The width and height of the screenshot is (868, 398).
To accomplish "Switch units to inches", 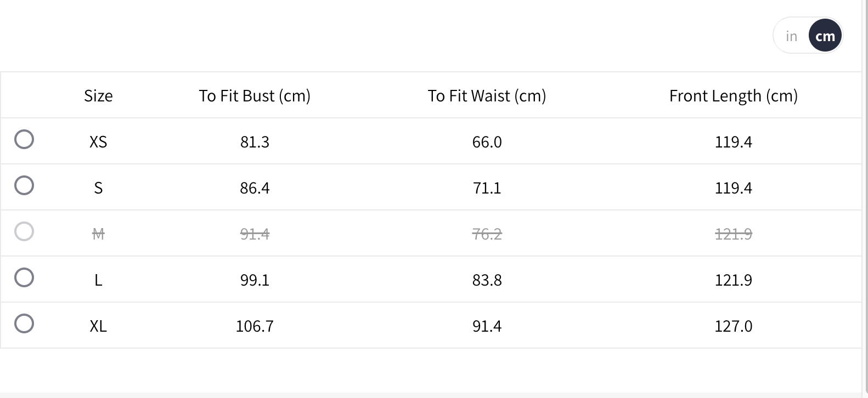I will 791,36.
